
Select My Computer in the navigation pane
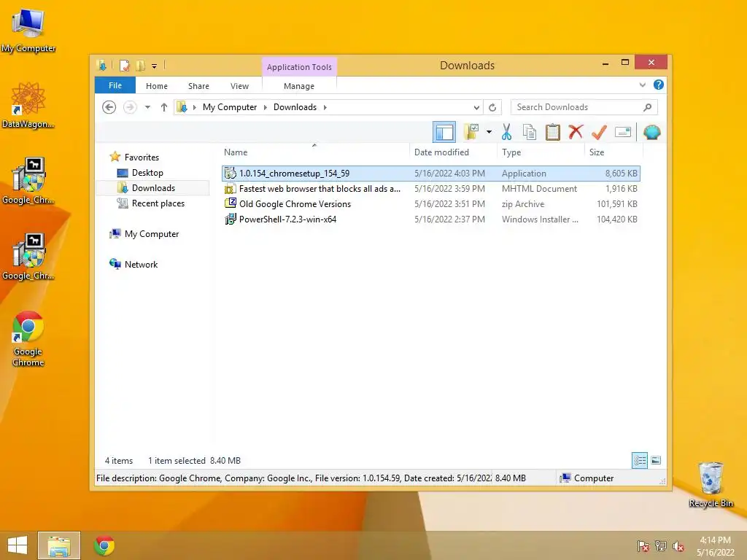coord(144,234)
